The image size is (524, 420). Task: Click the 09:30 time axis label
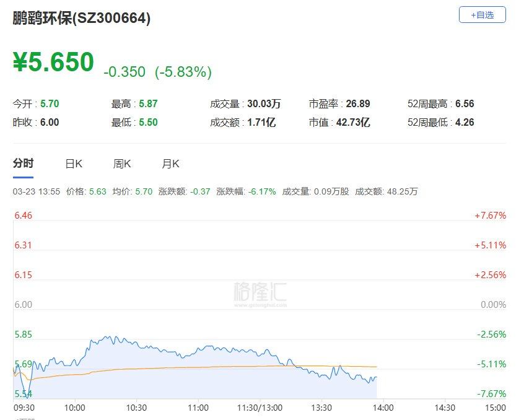[x=23, y=408]
